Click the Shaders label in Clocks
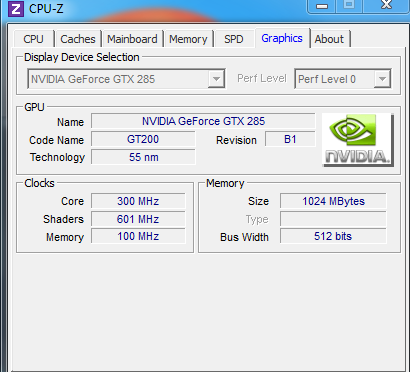 point(63,219)
